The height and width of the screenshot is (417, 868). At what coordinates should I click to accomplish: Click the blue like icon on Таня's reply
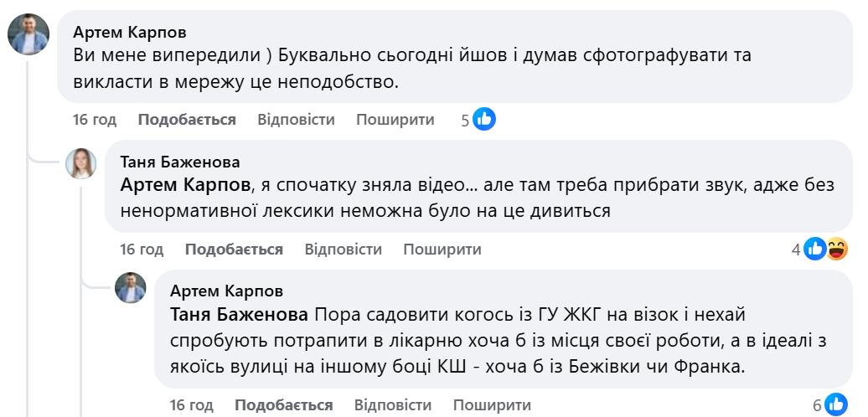[x=815, y=249]
